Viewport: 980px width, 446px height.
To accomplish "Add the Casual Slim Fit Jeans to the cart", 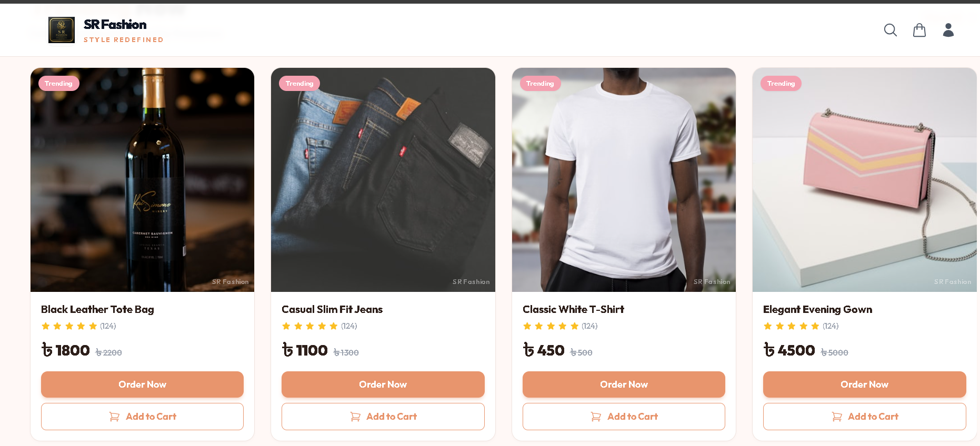I will click(x=383, y=417).
